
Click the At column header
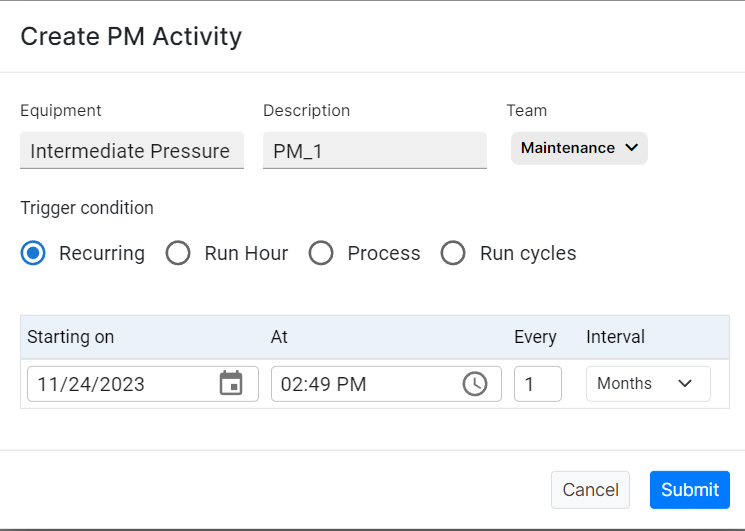tap(279, 337)
